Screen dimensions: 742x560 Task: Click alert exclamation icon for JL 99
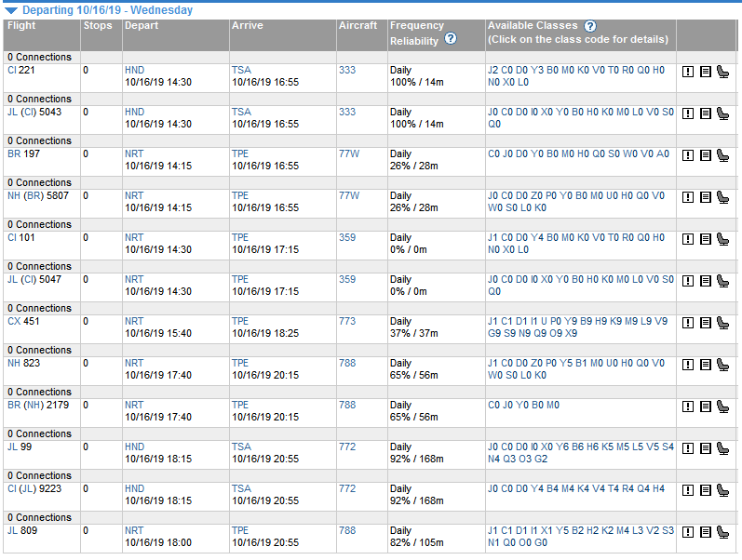click(x=688, y=449)
